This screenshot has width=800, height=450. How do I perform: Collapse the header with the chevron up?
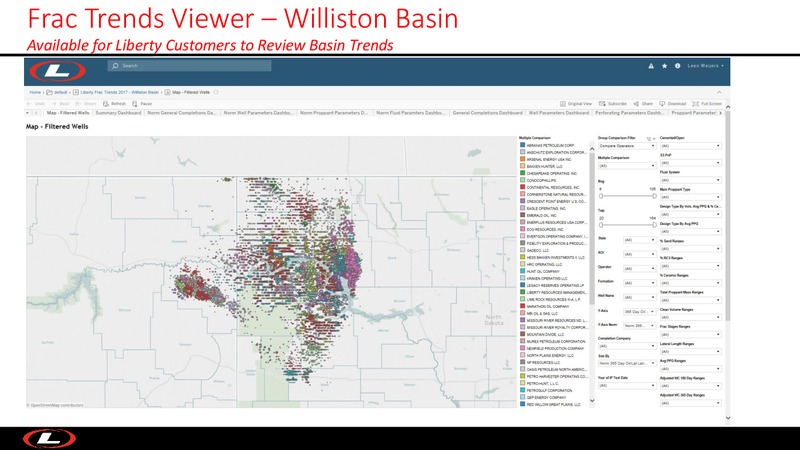coord(719,92)
